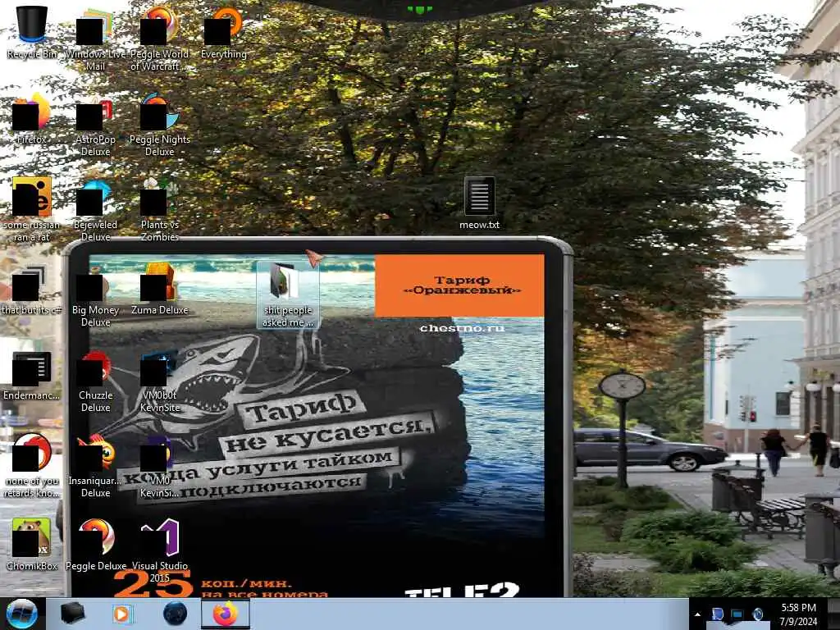Select the Firefox desktop shortcut
Screen dimensions: 840x630
tap(32, 119)
